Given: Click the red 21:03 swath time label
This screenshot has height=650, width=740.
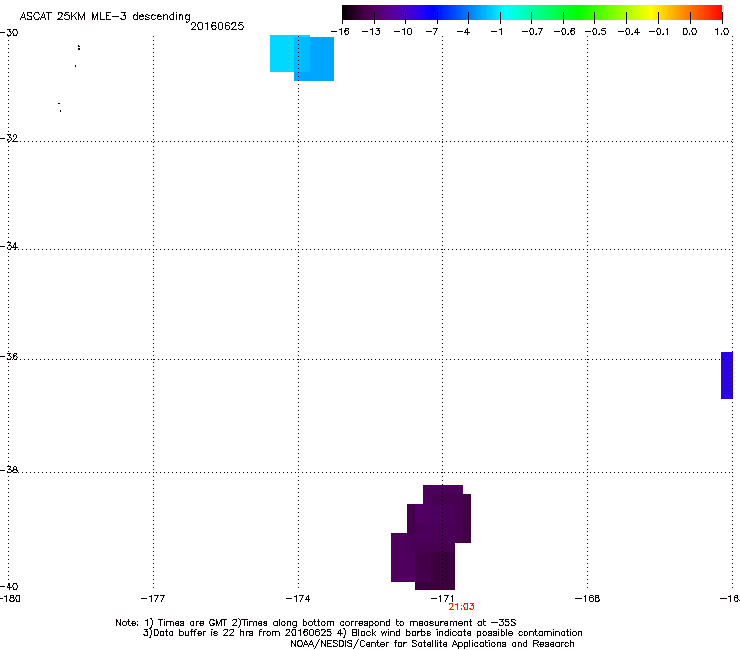Looking at the screenshot, I should pyautogui.click(x=461, y=607).
